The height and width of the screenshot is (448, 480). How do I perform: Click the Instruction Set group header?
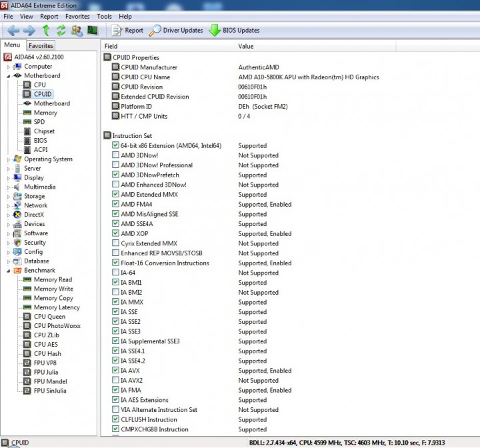(132, 135)
